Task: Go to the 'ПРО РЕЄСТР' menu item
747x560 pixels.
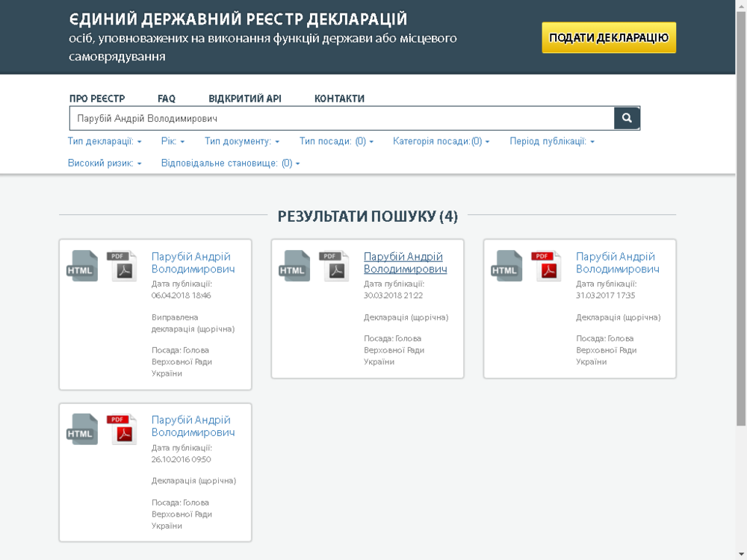Action: [97, 99]
